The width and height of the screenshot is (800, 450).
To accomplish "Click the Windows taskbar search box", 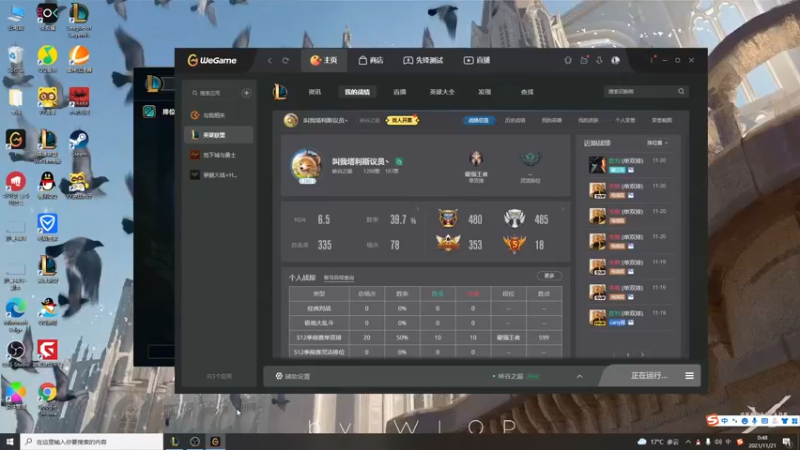I will click(x=92, y=441).
